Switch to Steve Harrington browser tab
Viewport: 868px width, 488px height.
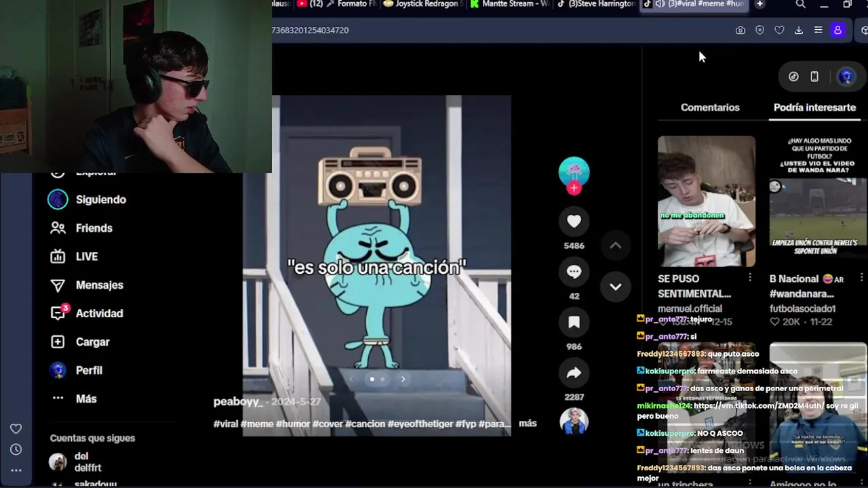(596, 4)
